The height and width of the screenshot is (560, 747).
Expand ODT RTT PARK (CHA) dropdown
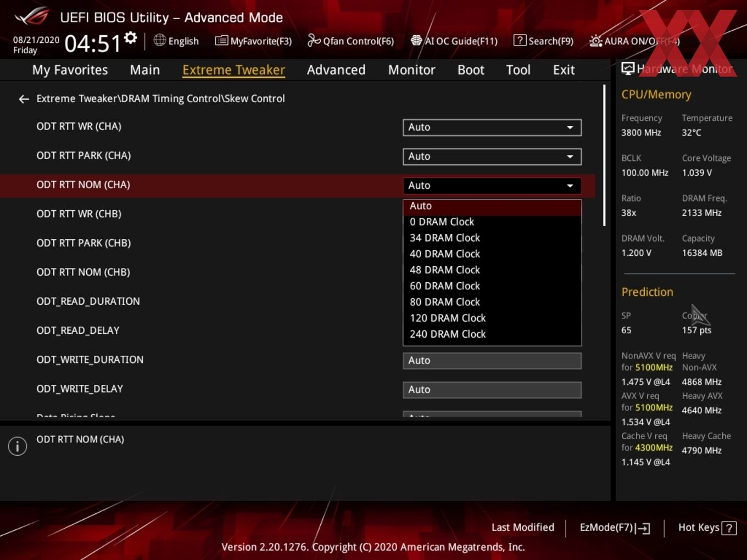click(x=492, y=156)
